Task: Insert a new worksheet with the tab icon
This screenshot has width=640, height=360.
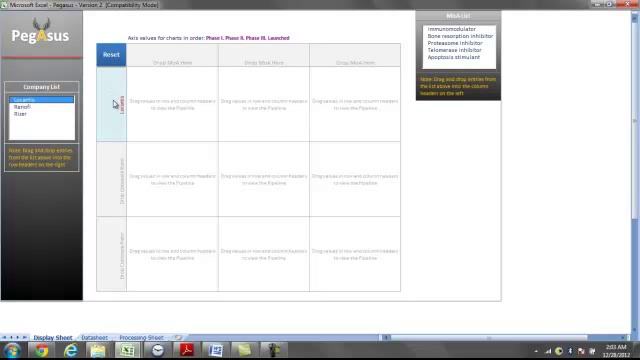Action: tap(178, 338)
